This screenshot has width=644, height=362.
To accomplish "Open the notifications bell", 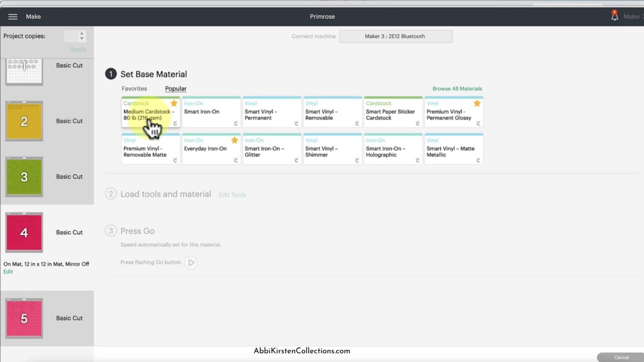I will click(614, 16).
